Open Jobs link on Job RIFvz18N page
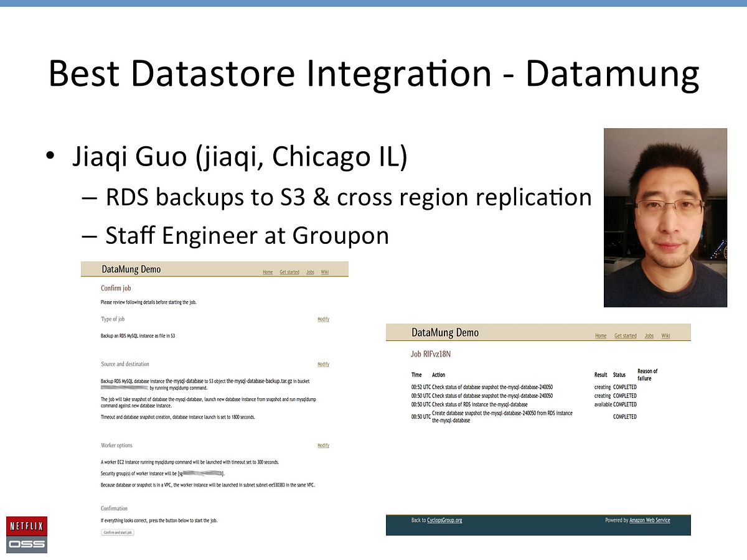Screen dimensions: 747x560 [649, 335]
